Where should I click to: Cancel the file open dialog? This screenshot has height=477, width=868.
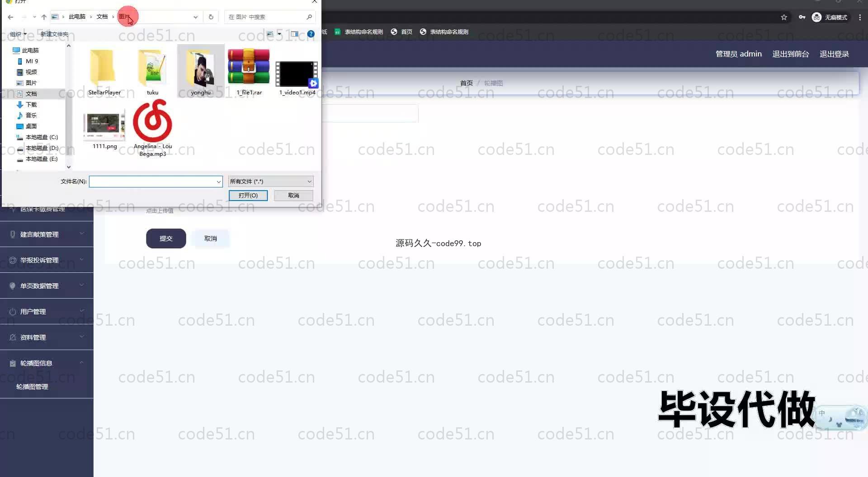(293, 195)
